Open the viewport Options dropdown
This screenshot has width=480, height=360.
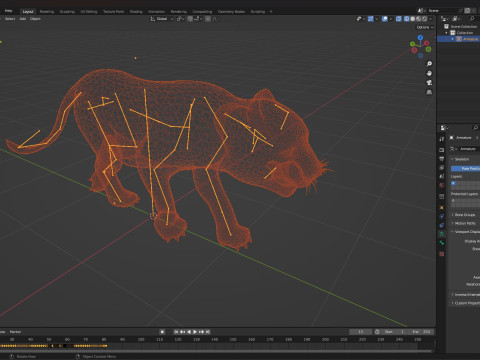(425, 27)
